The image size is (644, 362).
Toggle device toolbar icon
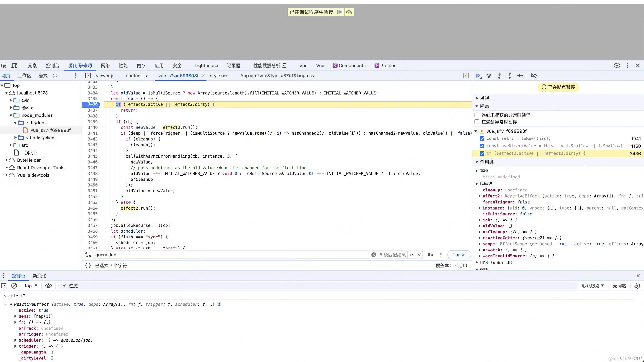pos(14,66)
